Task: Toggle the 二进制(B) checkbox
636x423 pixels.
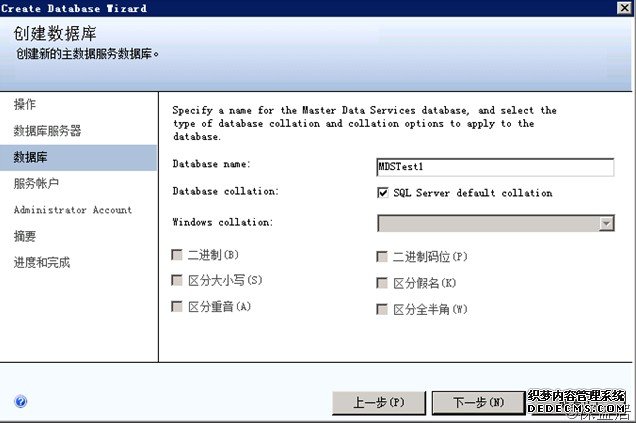Action: tap(178, 257)
